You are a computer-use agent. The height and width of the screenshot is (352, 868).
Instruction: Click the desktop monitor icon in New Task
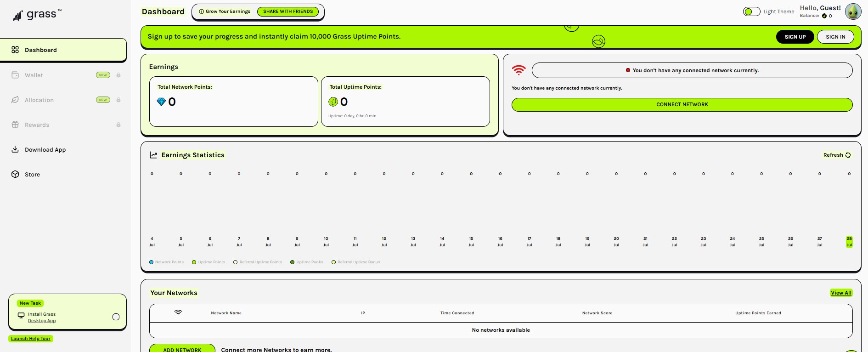click(x=21, y=316)
